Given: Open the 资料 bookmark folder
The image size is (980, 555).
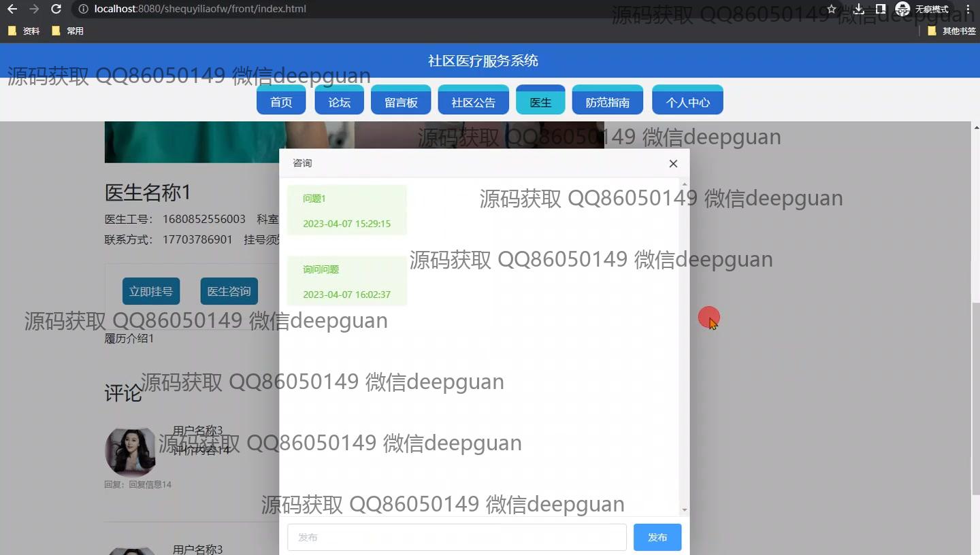Looking at the screenshot, I should coord(24,31).
